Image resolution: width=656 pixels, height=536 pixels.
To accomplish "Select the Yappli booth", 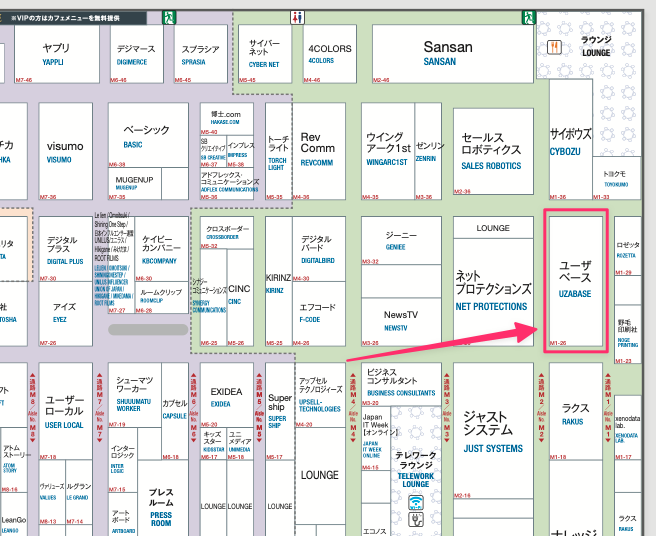I will coord(57,54).
